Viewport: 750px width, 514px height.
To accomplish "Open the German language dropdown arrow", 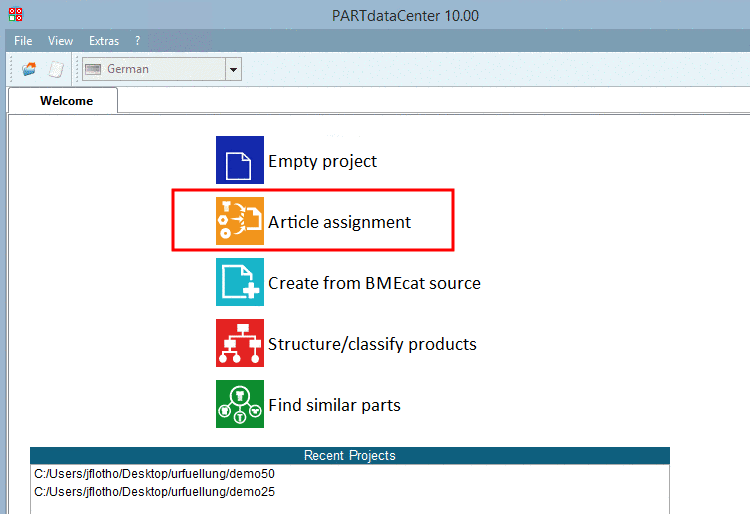I will click(x=233, y=69).
